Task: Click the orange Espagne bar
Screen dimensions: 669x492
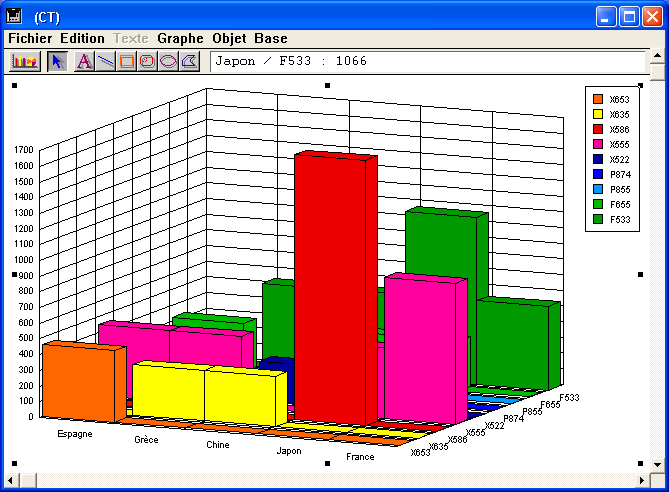Action: coord(78,385)
